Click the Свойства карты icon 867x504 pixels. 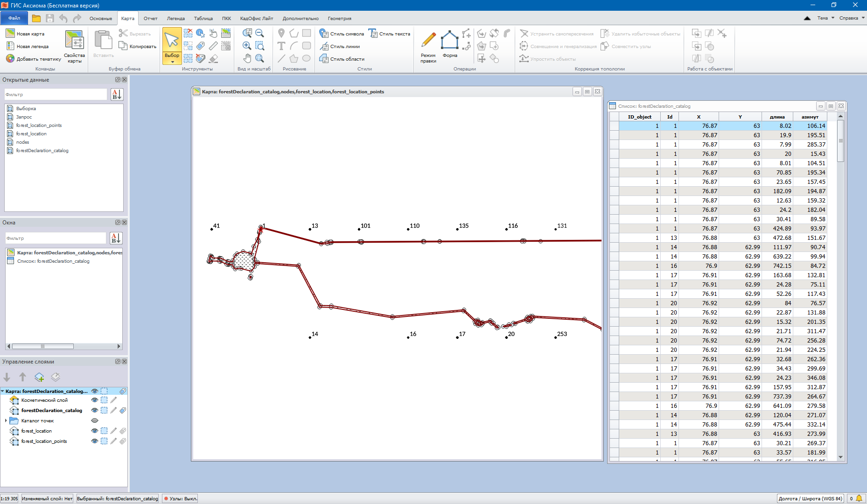pos(74,41)
